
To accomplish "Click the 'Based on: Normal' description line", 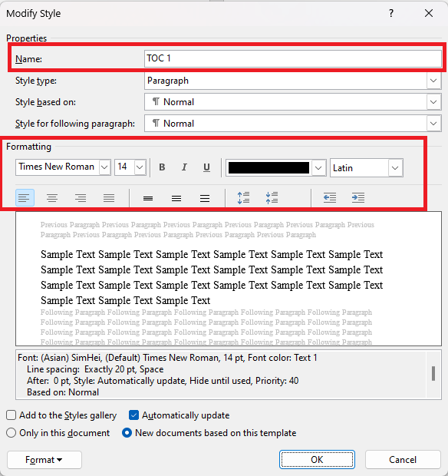I will 63,392.
